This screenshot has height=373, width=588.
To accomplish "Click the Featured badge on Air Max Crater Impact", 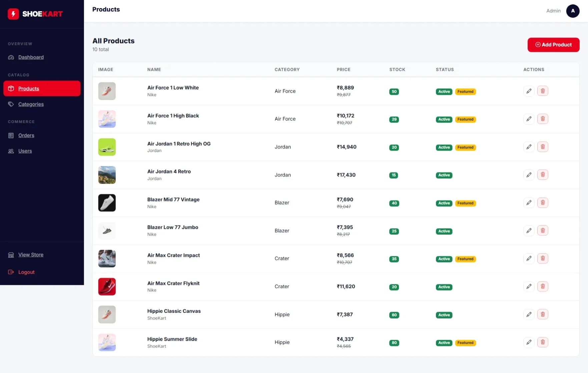I will (x=465, y=259).
